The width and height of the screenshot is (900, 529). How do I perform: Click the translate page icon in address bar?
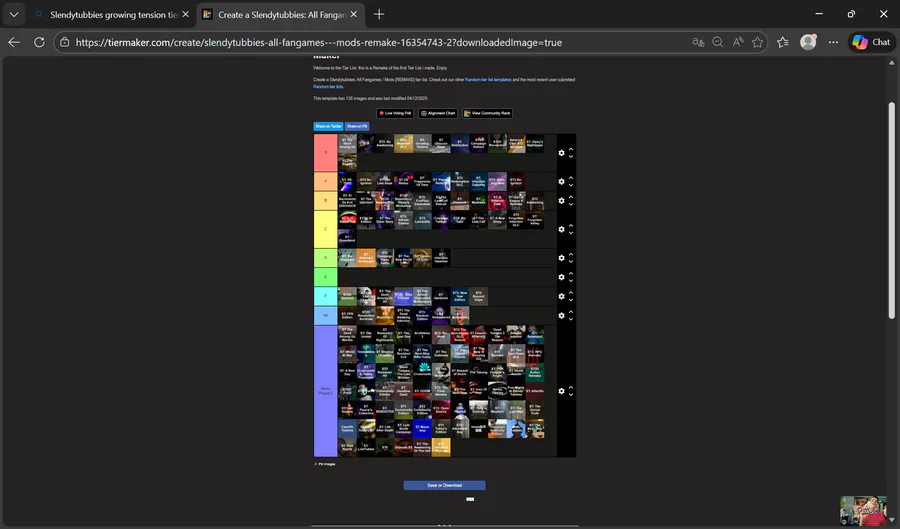(x=698, y=42)
